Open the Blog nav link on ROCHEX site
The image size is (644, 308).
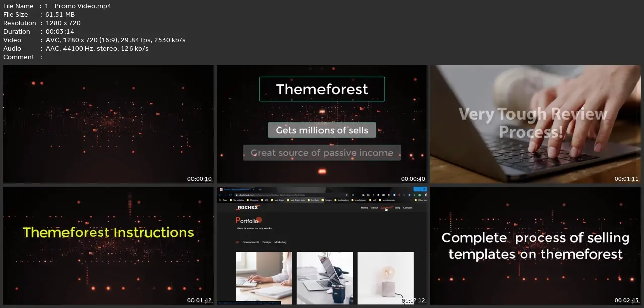pyautogui.click(x=397, y=208)
